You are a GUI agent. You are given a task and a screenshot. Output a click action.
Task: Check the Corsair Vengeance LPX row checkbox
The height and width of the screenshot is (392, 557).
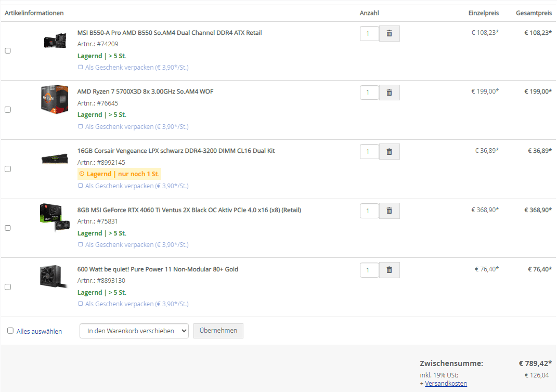tap(8, 169)
